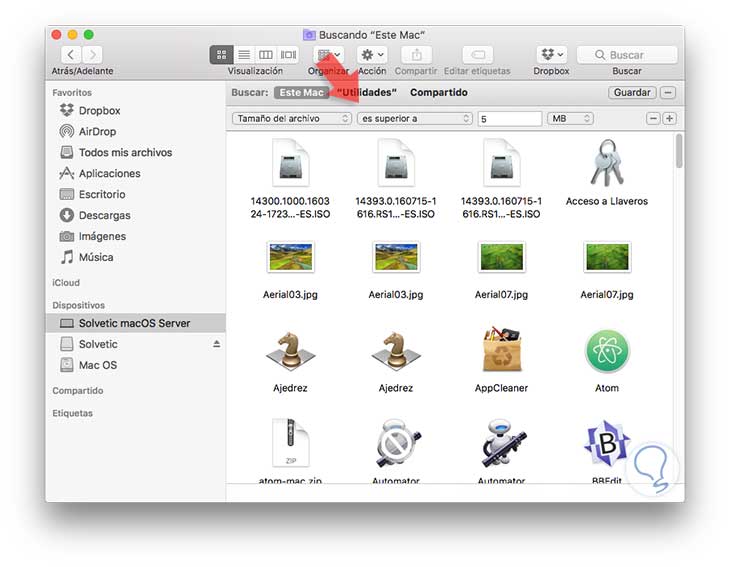Select the first Automator app icon
730x567 pixels.
click(x=396, y=443)
